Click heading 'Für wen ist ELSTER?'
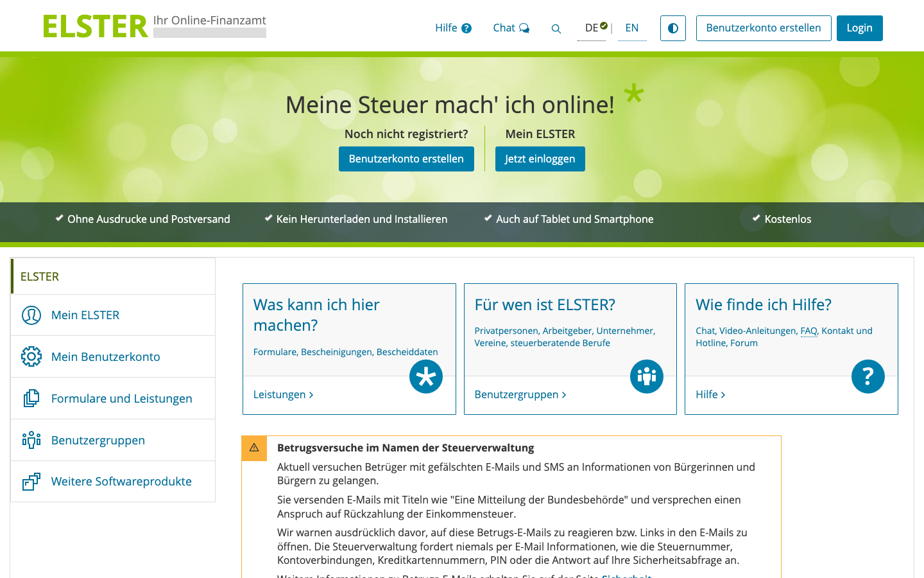Screen dimensions: 924x578 coord(545,304)
